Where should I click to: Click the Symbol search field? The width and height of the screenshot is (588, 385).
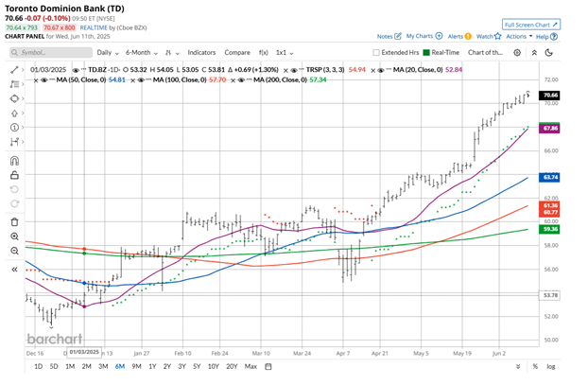click(51, 53)
